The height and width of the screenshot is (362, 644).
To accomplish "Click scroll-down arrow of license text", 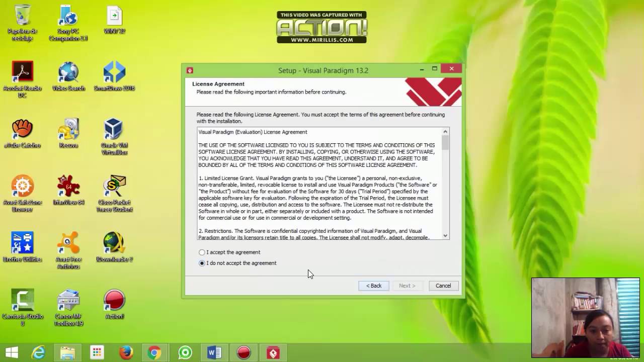I will pos(445,236).
